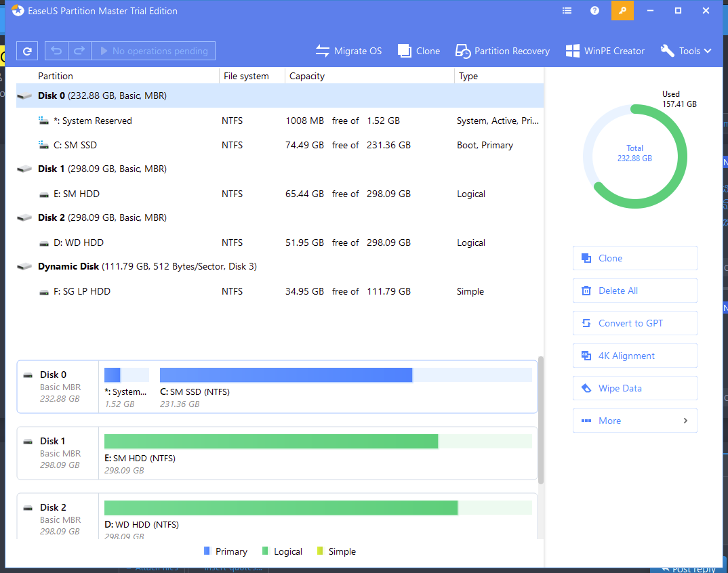Viewport: 728px width, 573px height.
Task: Click the Dynamic Disk icon in list
Action: tap(24, 267)
